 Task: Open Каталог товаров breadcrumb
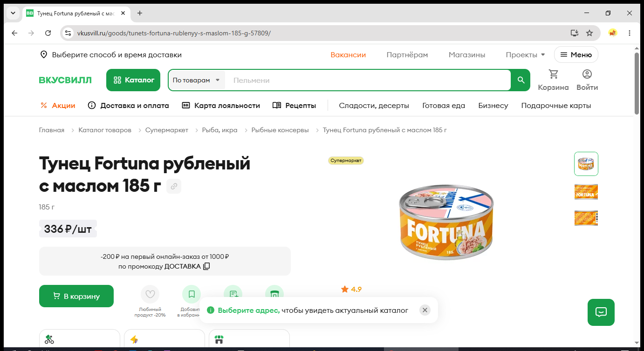(105, 130)
